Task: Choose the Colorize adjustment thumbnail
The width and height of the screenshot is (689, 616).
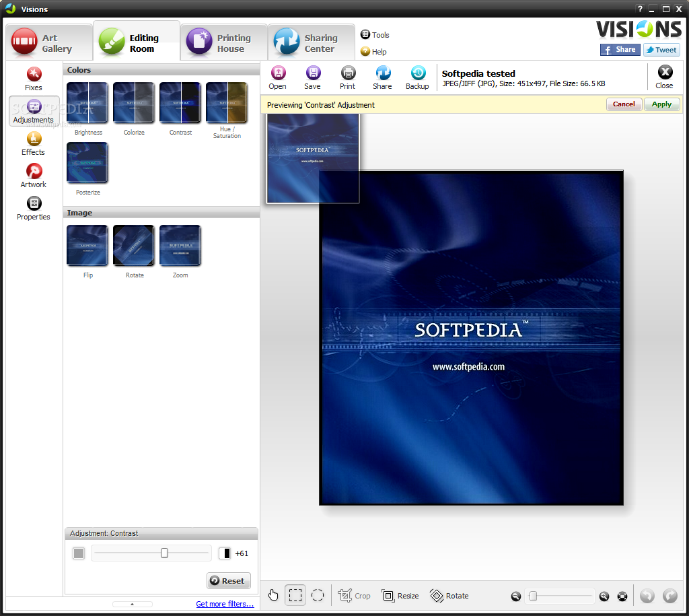Action: (x=134, y=103)
